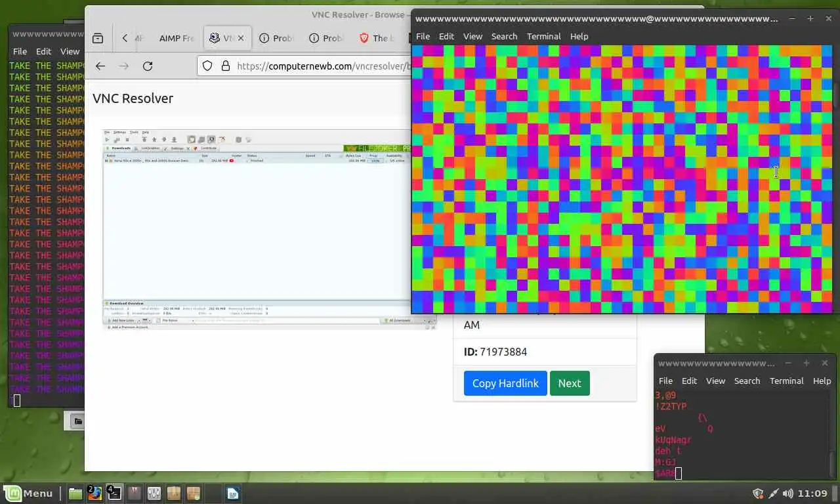Open Edit menu in SHAMPOO terminal
The height and width of the screenshot is (504, 840).
pyautogui.click(x=44, y=51)
